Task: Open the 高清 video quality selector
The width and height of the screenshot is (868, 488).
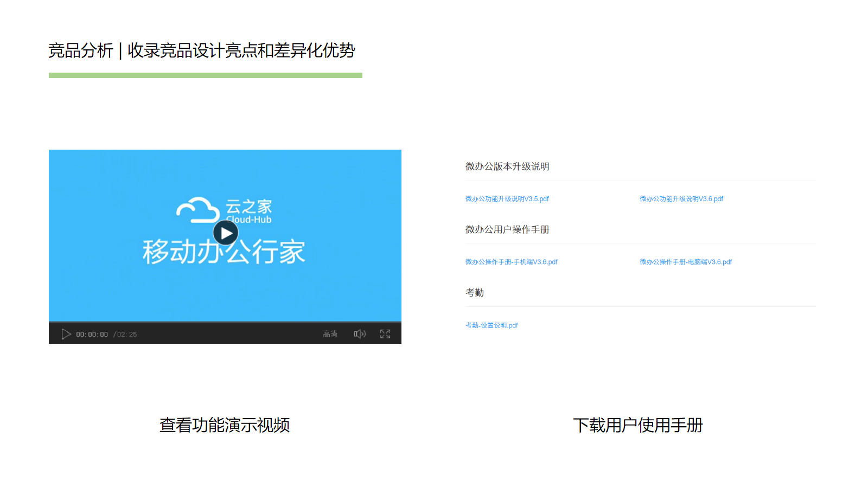Action: click(330, 334)
